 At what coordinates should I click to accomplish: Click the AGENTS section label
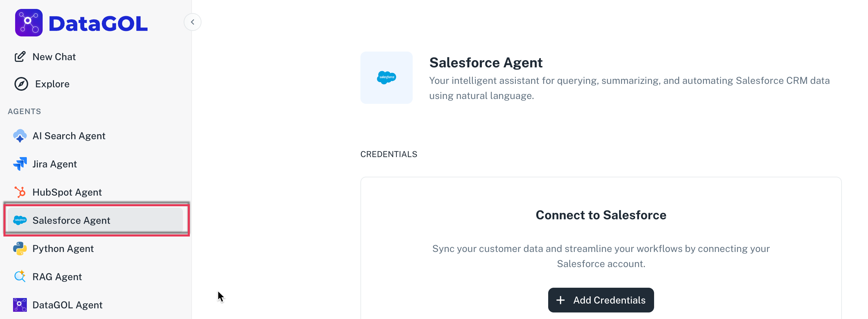click(24, 111)
